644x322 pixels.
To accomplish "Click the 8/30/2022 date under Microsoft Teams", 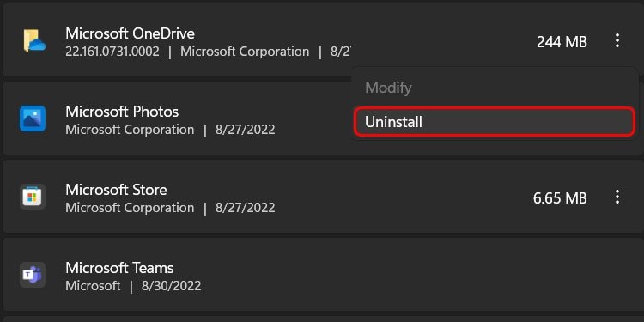I will click(x=171, y=286).
